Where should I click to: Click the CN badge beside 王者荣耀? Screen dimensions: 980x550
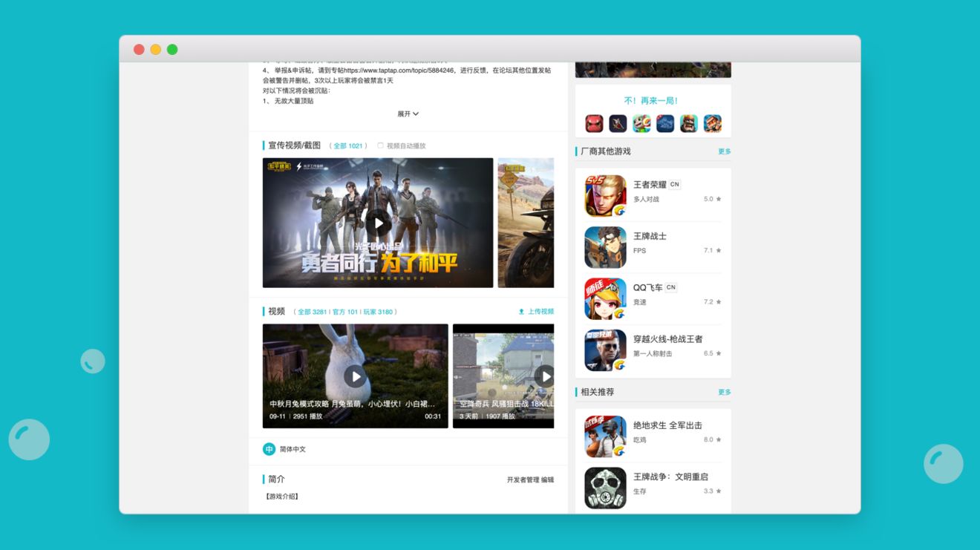(674, 184)
